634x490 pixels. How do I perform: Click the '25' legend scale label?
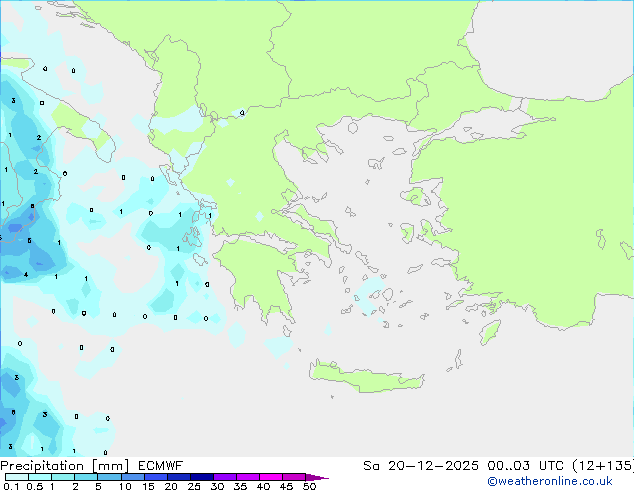point(194,486)
